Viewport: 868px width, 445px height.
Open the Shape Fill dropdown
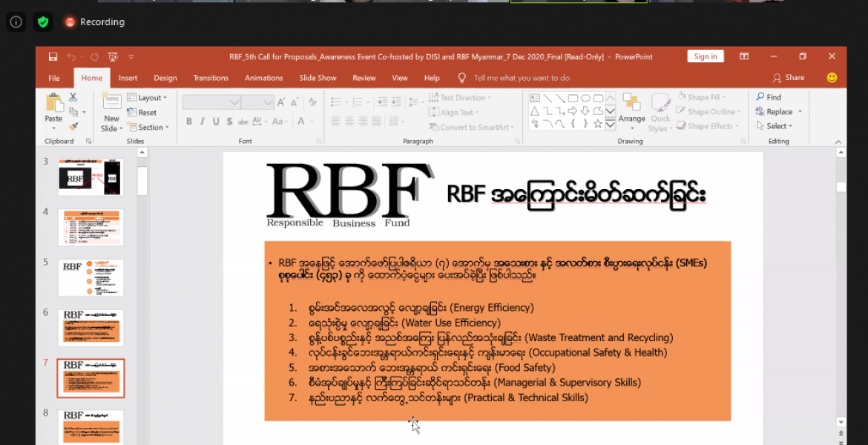(x=701, y=97)
